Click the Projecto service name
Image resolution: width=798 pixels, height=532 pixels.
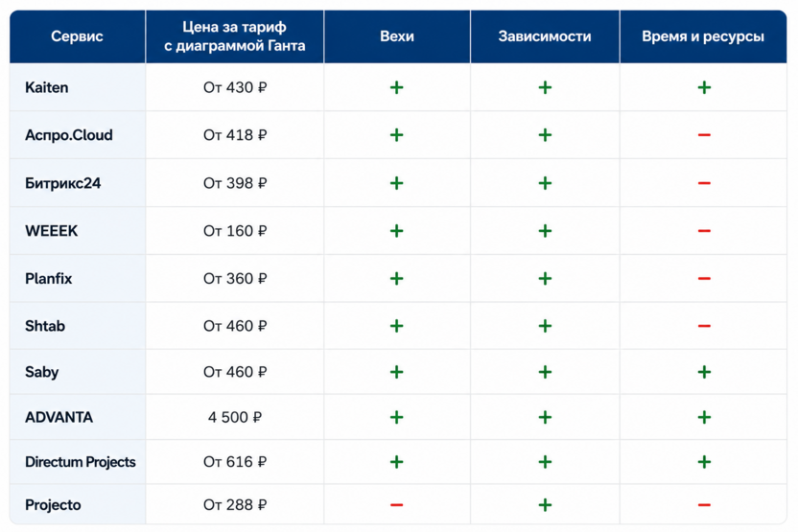(x=53, y=504)
